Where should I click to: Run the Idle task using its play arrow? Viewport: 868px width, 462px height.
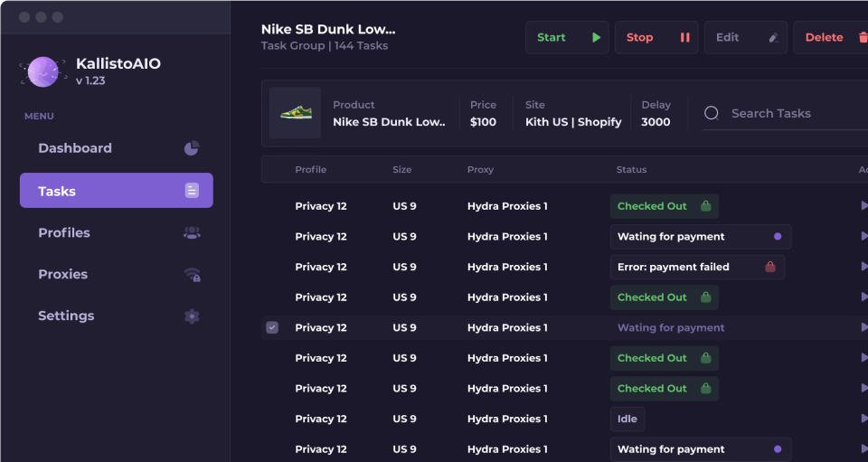864,419
